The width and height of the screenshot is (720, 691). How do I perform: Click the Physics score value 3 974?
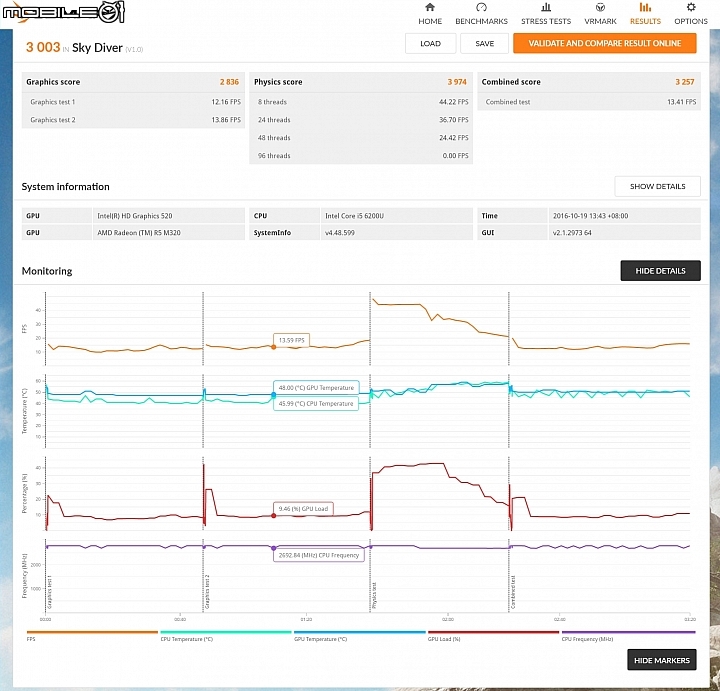pyautogui.click(x=457, y=82)
